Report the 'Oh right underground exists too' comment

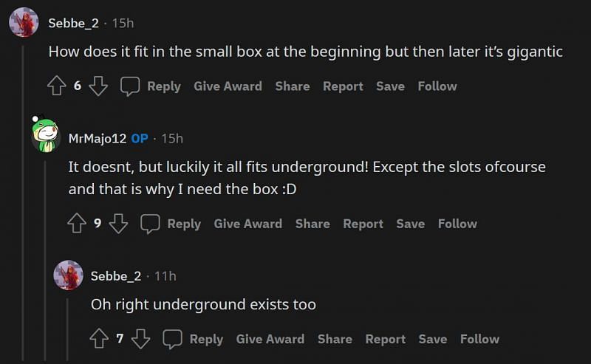coord(385,339)
